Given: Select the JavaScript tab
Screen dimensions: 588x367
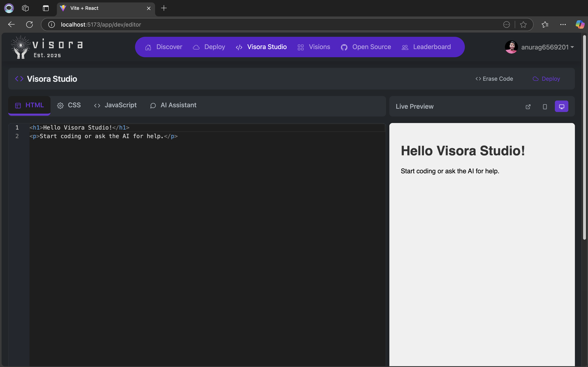Looking at the screenshot, I should pos(115,105).
